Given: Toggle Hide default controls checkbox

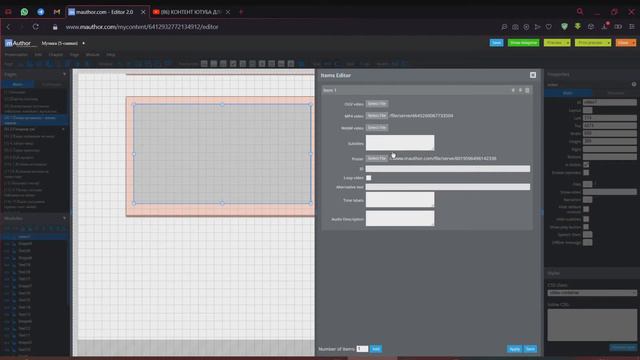Looking at the screenshot, I should (586, 209).
